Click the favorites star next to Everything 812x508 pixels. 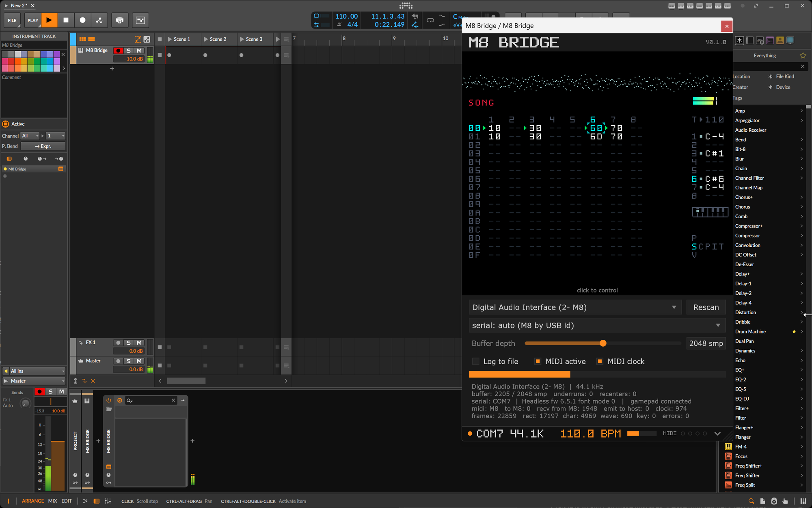click(803, 56)
